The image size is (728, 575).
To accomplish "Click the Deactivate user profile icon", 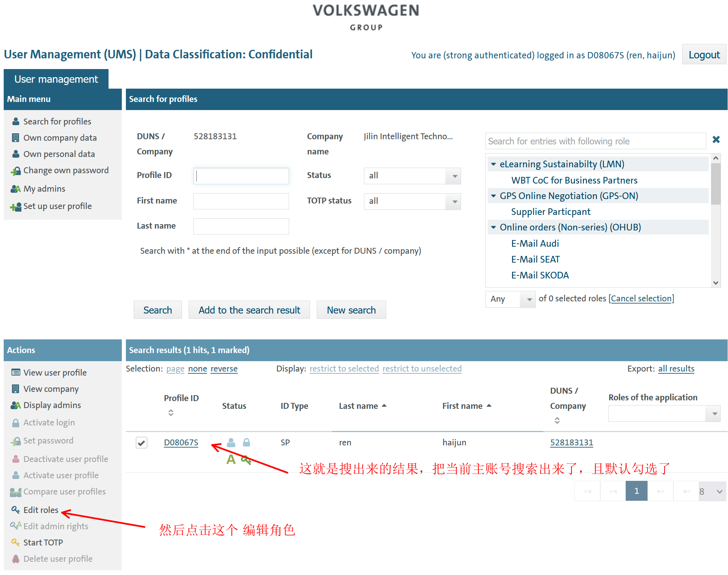I will (16, 459).
